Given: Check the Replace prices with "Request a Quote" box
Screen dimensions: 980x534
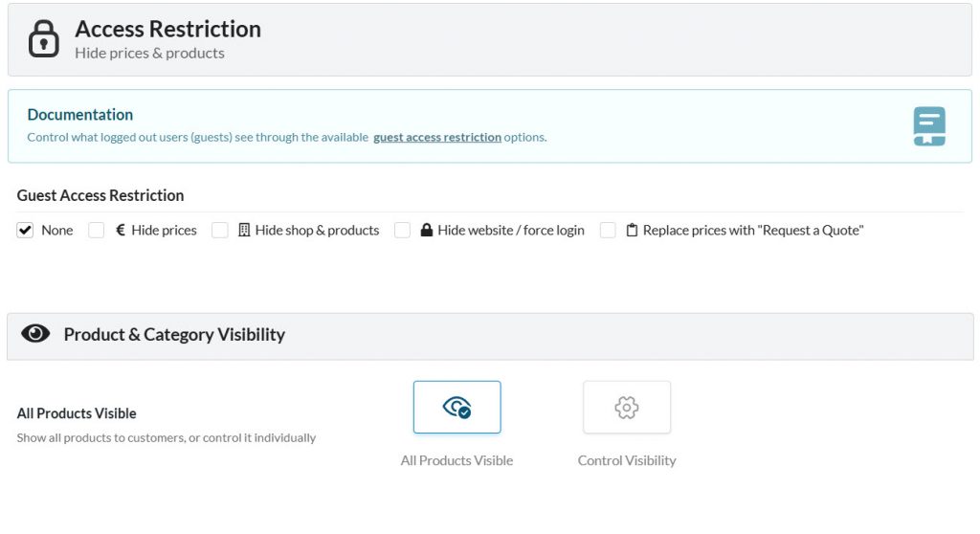Looking at the screenshot, I should (x=608, y=231).
